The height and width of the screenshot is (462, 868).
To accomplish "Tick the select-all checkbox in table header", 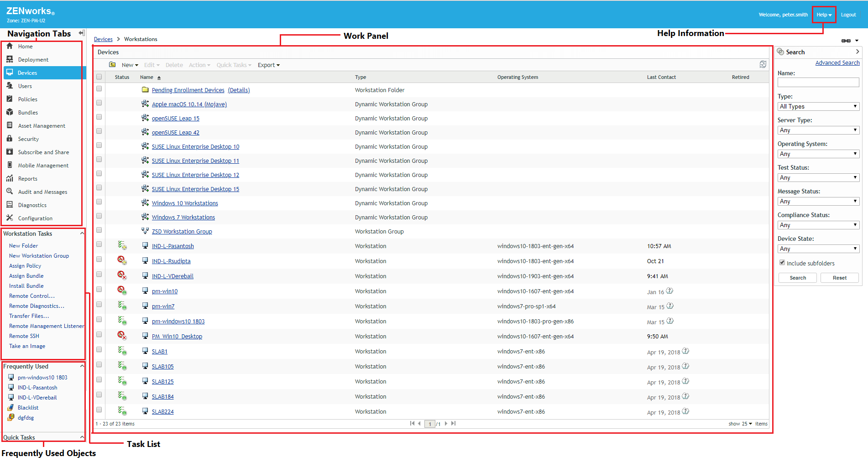I will (x=99, y=77).
